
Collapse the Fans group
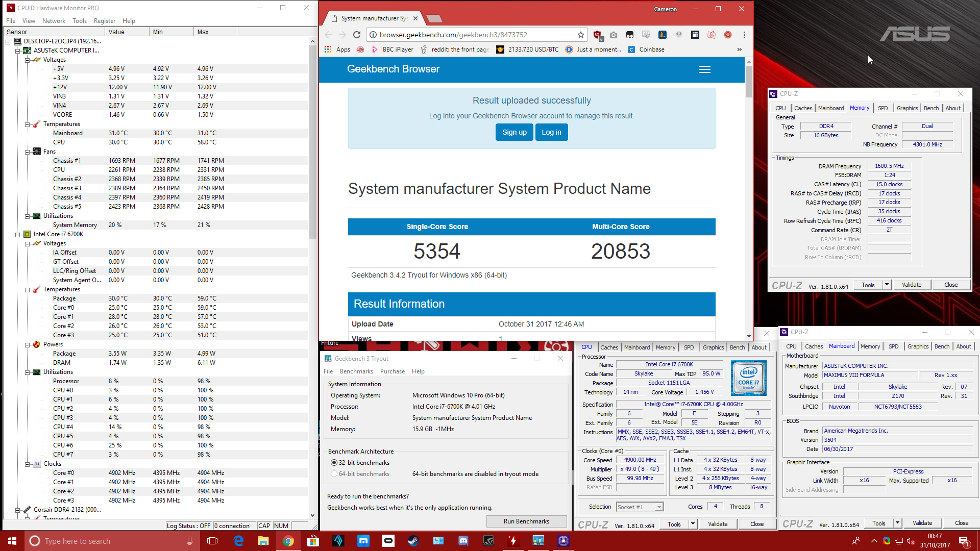tap(27, 152)
